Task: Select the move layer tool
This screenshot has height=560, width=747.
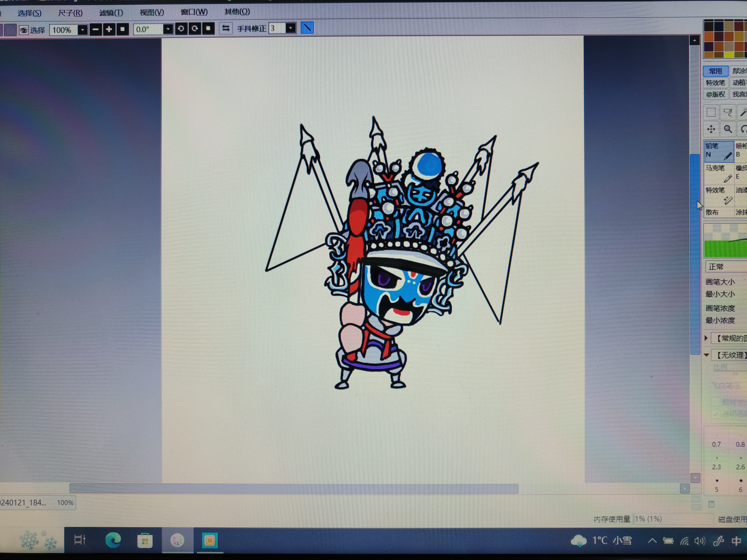Action: (711, 129)
